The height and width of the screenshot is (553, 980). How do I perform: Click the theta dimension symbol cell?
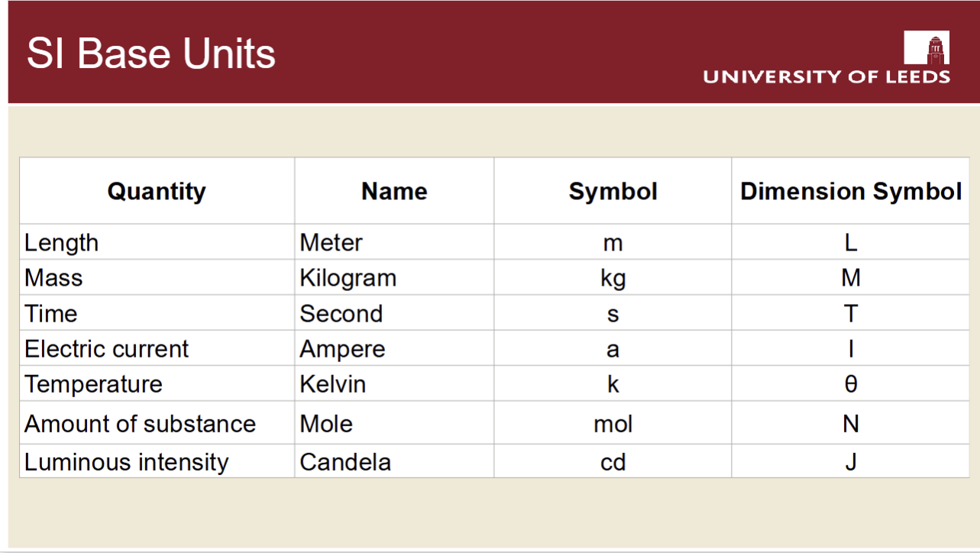pyautogui.click(x=850, y=383)
